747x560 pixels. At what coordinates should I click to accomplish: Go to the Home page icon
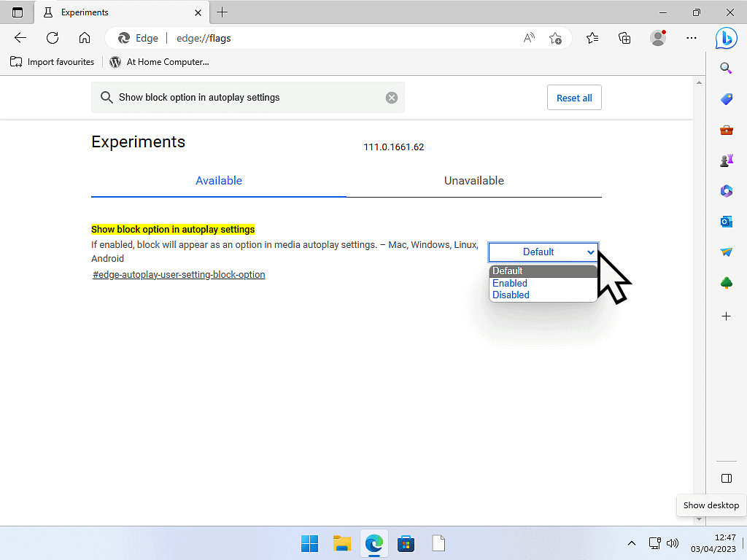85,38
